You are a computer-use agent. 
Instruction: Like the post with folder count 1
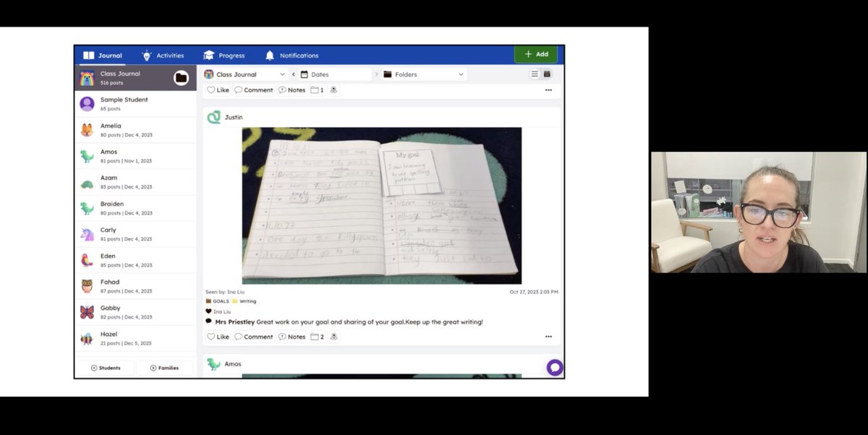point(218,90)
